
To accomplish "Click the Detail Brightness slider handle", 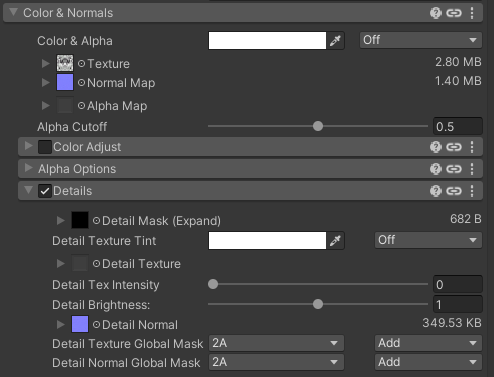I will pyautogui.click(x=318, y=304).
